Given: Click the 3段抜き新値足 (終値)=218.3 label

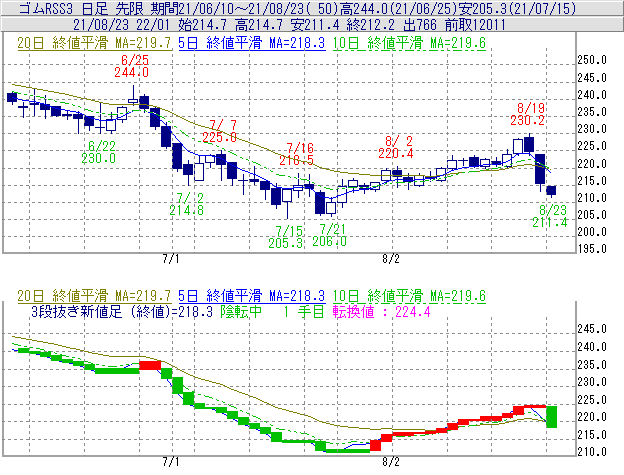Looking at the screenshot, I should pyautogui.click(x=122, y=311).
